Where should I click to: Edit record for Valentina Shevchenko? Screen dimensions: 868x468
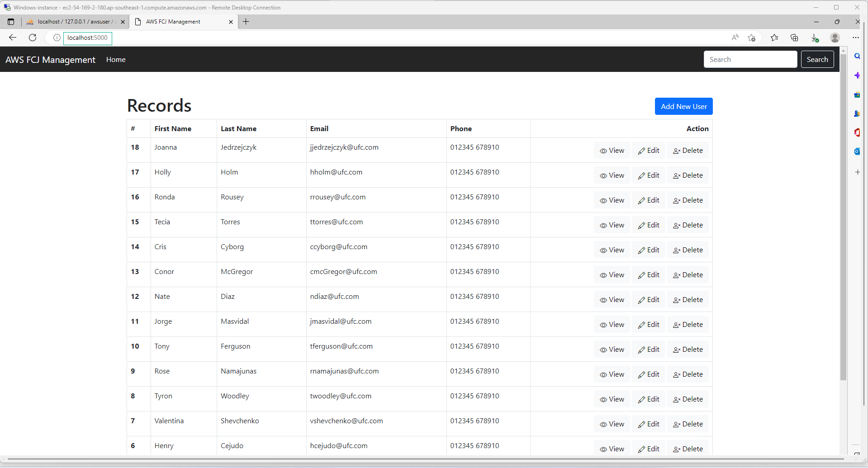[x=648, y=424]
